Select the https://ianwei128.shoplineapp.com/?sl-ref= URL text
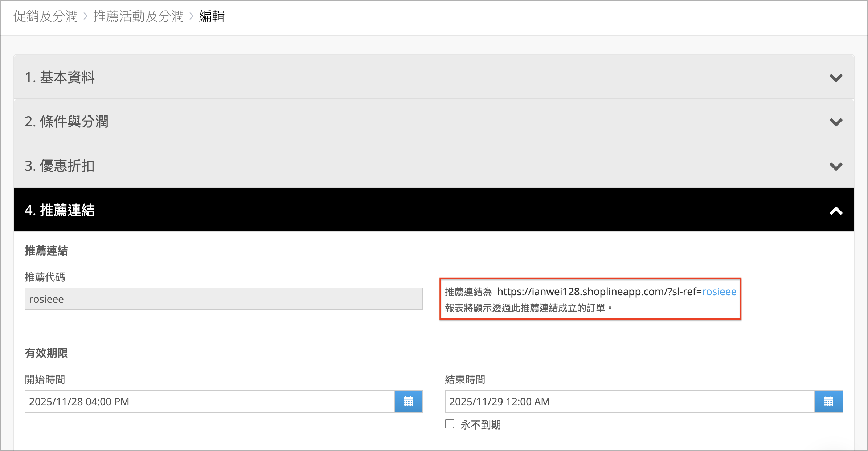Image resolution: width=868 pixels, height=451 pixels. click(599, 292)
